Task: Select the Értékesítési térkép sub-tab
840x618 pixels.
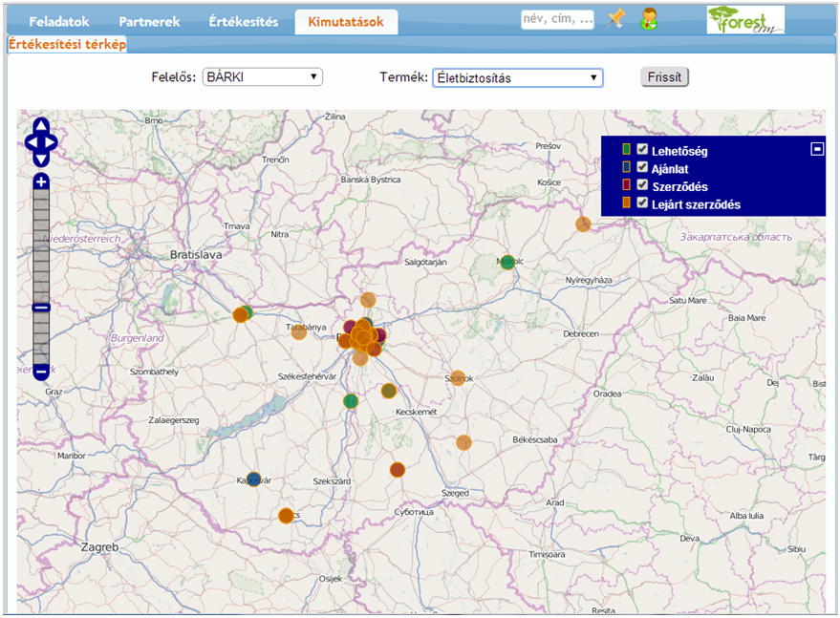Action: (67, 45)
